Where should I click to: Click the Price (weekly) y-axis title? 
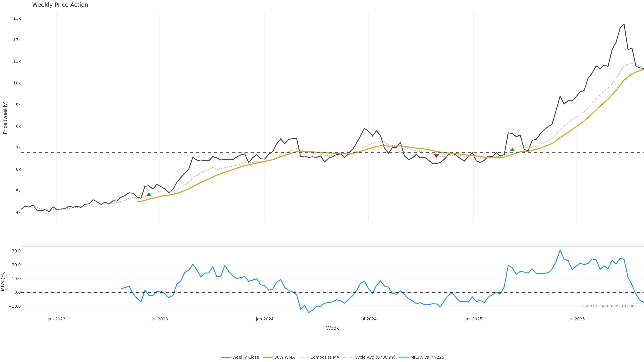[x=5, y=118]
